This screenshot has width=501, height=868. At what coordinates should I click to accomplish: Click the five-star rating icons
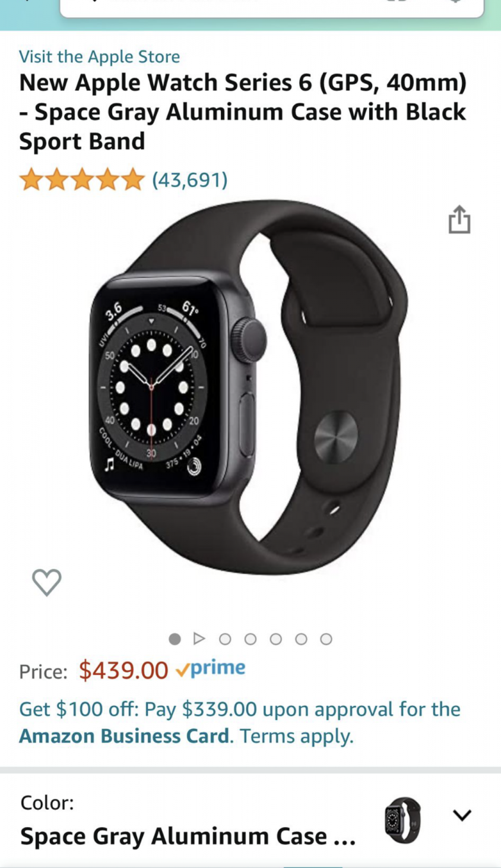point(82,179)
